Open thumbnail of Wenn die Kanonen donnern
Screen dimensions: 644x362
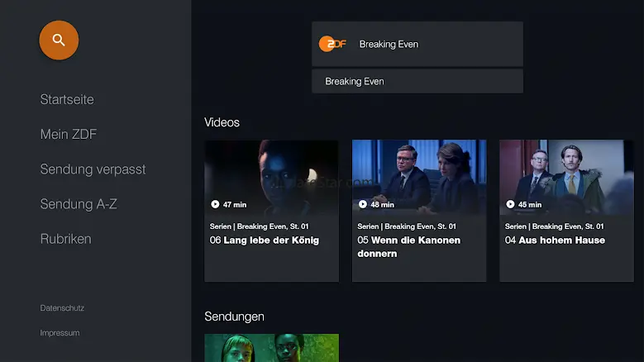pyautogui.click(x=419, y=178)
